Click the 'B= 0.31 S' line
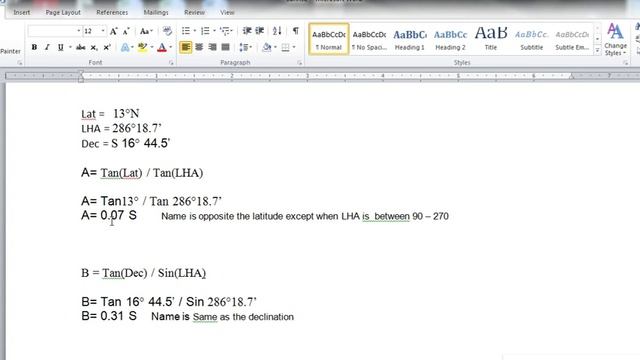The image size is (640, 360). click(x=109, y=316)
